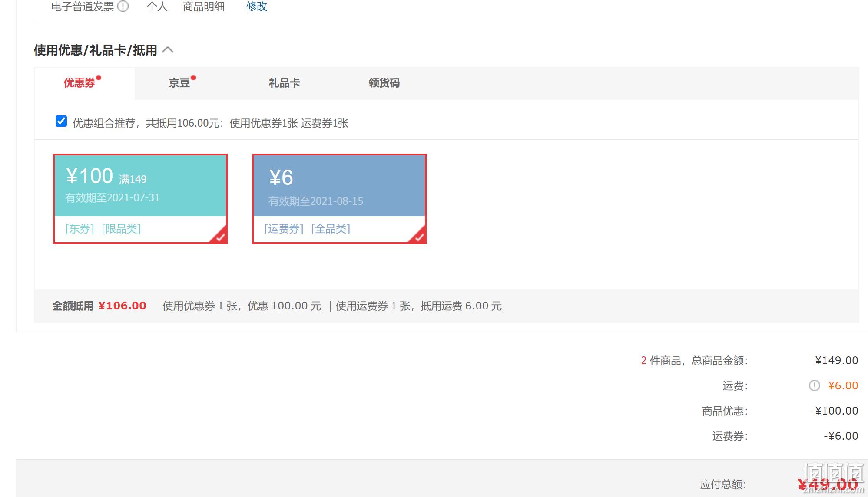Click the 商品优惠 -¥100.00 value
Screen dimensions: 868x497
pyautogui.click(x=834, y=411)
